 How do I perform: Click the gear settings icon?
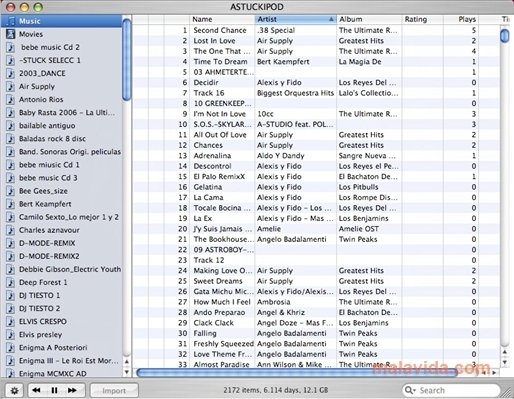coord(14,390)
